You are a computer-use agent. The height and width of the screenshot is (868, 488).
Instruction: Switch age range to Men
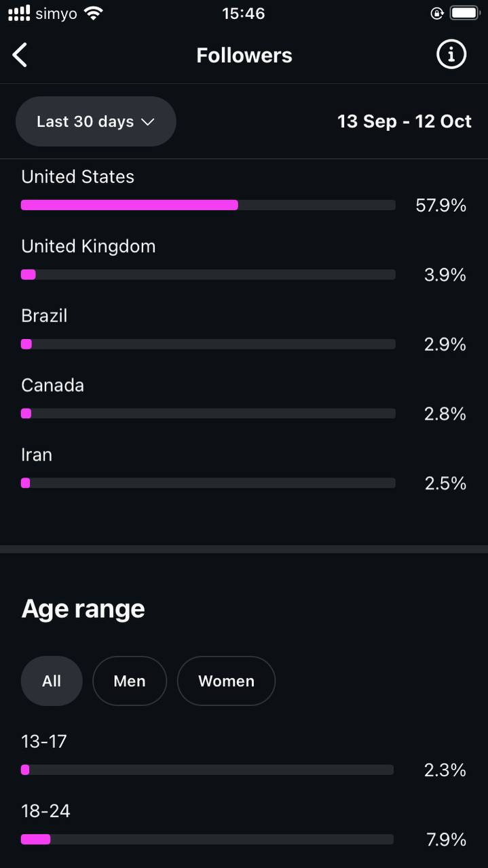pos(130,681)
